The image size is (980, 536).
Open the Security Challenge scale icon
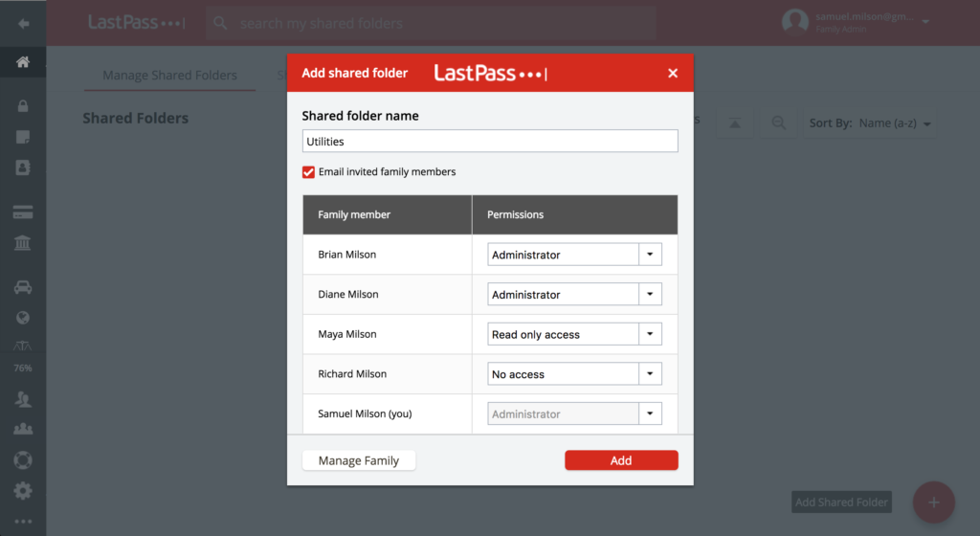coord(23,346)
